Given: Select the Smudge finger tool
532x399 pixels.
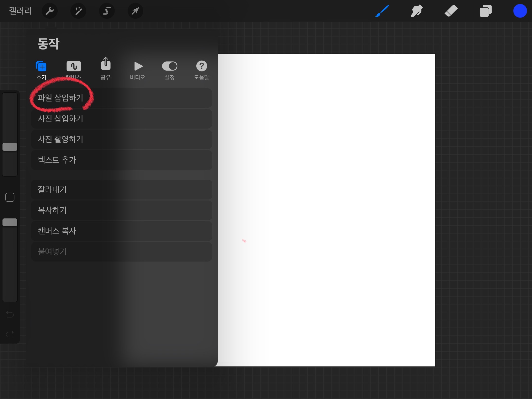Looking at the screenshot, I should point(416,11).
